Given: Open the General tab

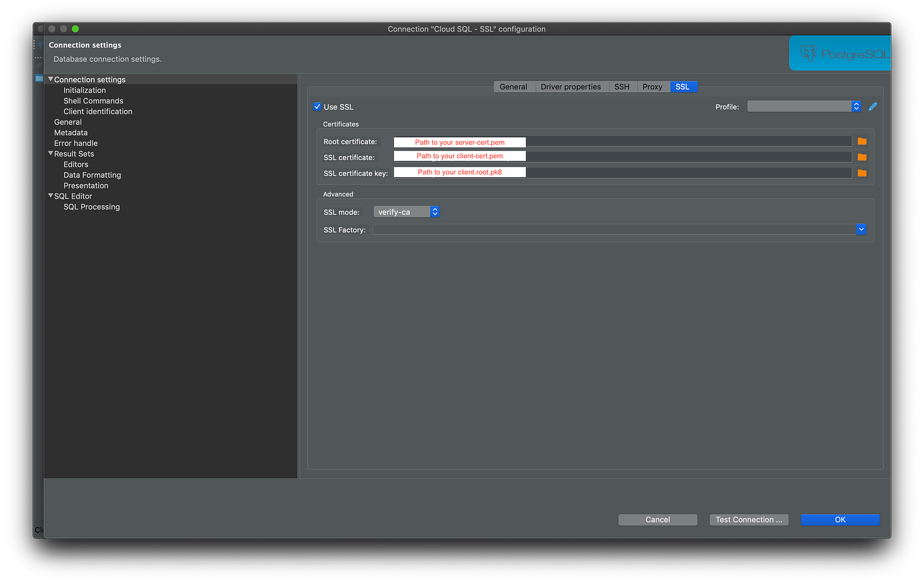Looking at the screenshot, I should coord(514,86).
